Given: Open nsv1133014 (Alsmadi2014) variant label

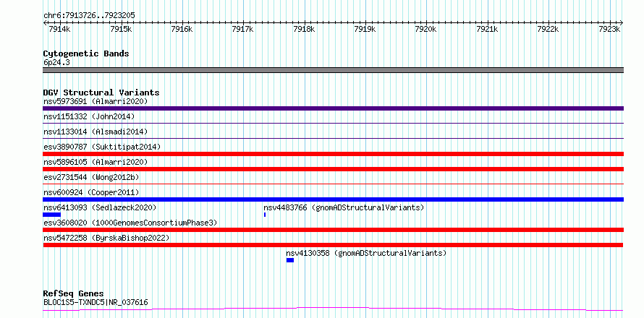Looking at the screenshot, I should pyautogui.click(x=96, y=132).
